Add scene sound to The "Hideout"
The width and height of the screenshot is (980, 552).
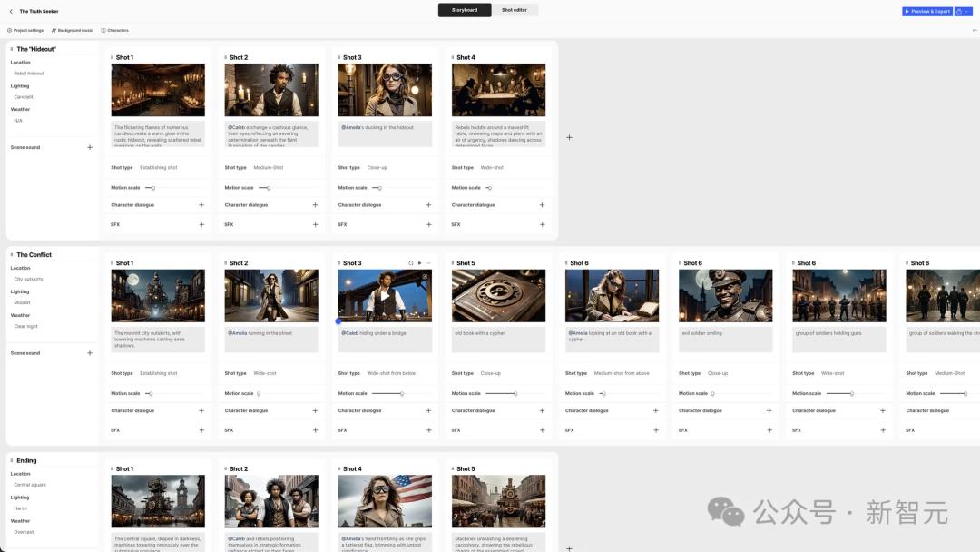coord(90,148)
